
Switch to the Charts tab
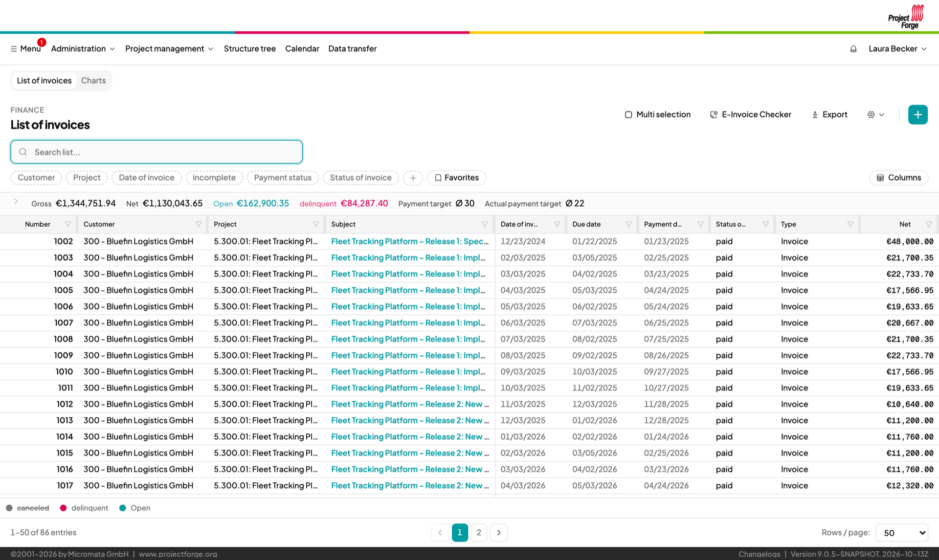tap(93, 81)
